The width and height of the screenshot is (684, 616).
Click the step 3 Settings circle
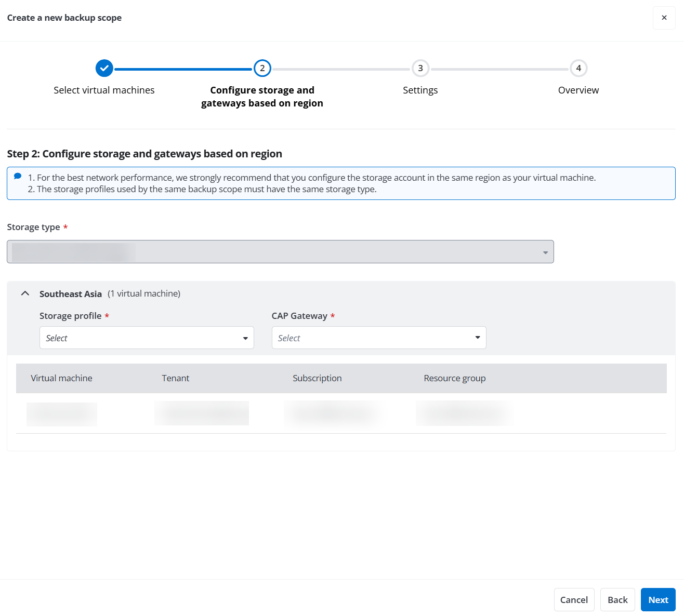tap(420, 68)
